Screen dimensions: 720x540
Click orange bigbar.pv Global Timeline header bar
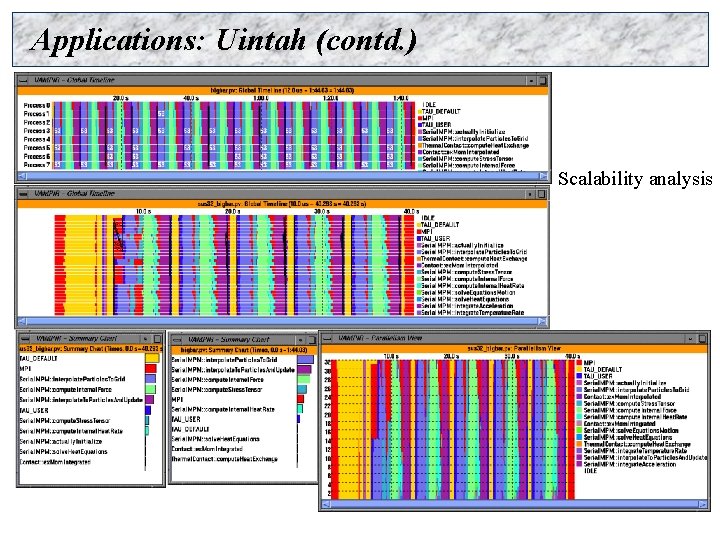[x=283, y=90]
